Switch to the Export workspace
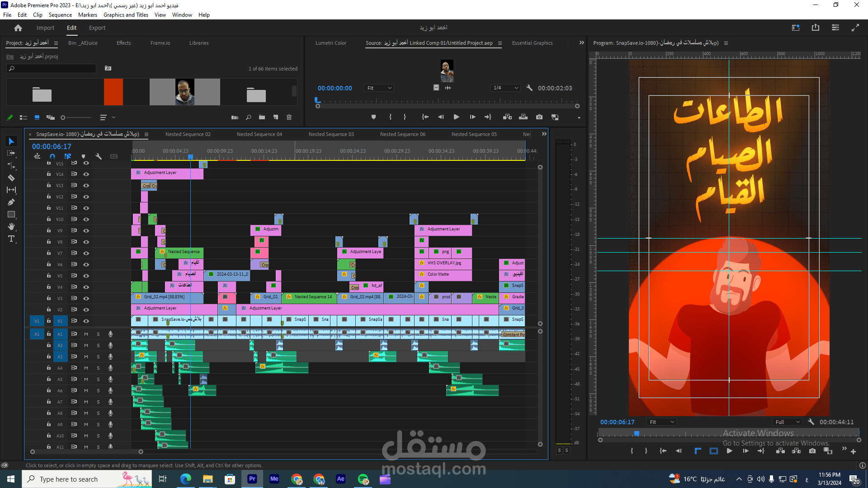Image resolution: width=868 pixels, height=488 pixels. pos(97,28)
